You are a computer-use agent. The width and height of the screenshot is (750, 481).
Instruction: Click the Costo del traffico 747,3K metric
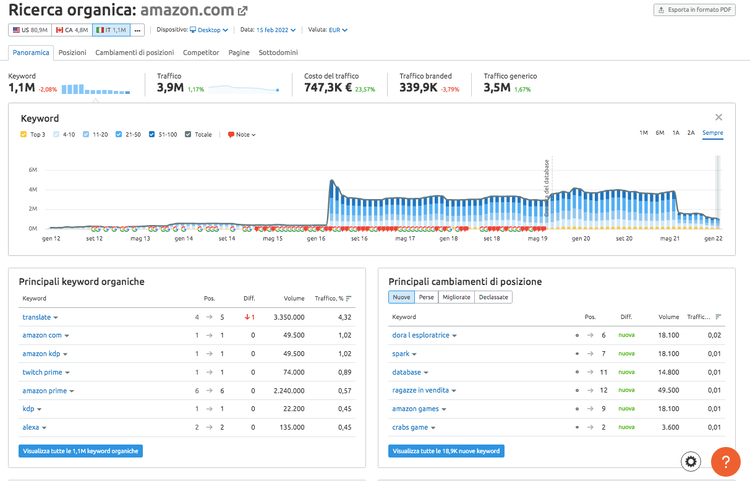pos(340,83)
